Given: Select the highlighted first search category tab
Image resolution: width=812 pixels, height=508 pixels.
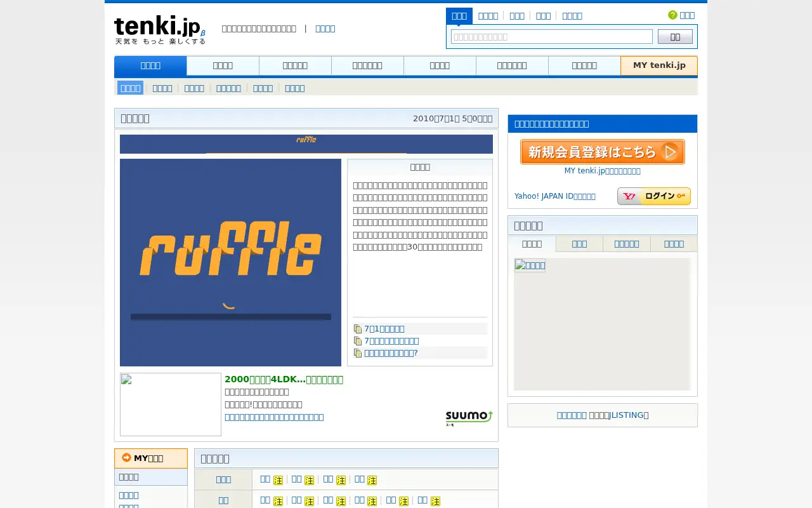Looking at the screenshot, I should 459,16.
